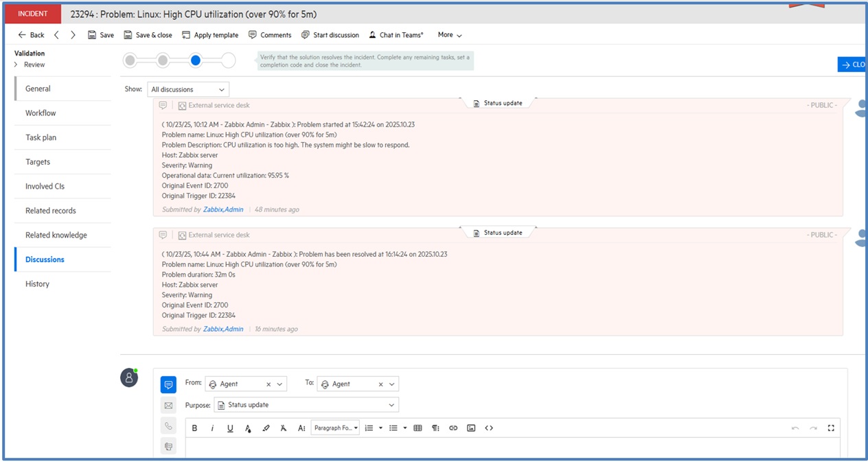Clear the To Agent field
The width and height of the screenshot is (868, 464).
point(381,384)
